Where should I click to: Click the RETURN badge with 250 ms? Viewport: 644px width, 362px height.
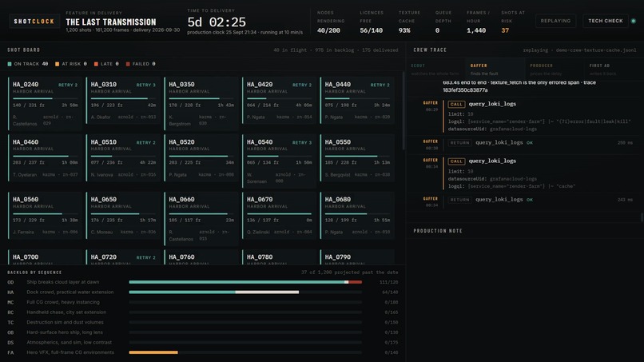[x=459, y=142]
